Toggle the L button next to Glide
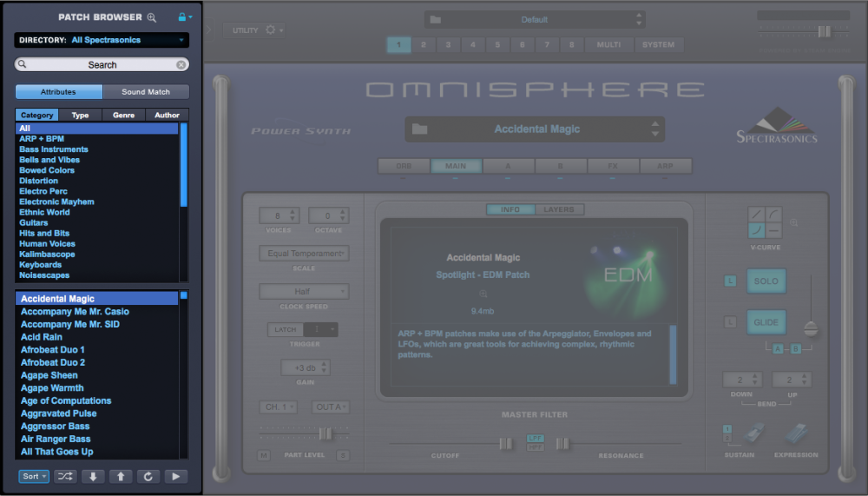 pos(730,322)
